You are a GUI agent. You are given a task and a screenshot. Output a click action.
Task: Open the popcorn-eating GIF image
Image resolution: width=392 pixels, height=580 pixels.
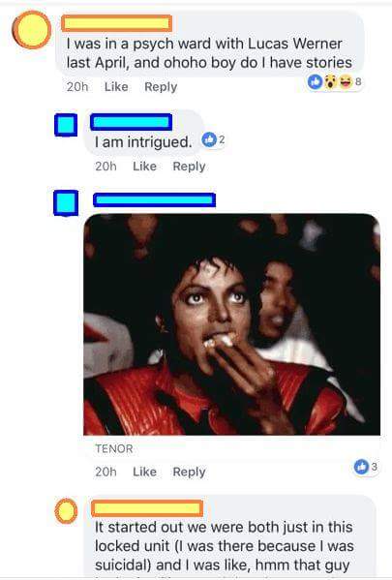pyautogui.click(x=232, y=324)
